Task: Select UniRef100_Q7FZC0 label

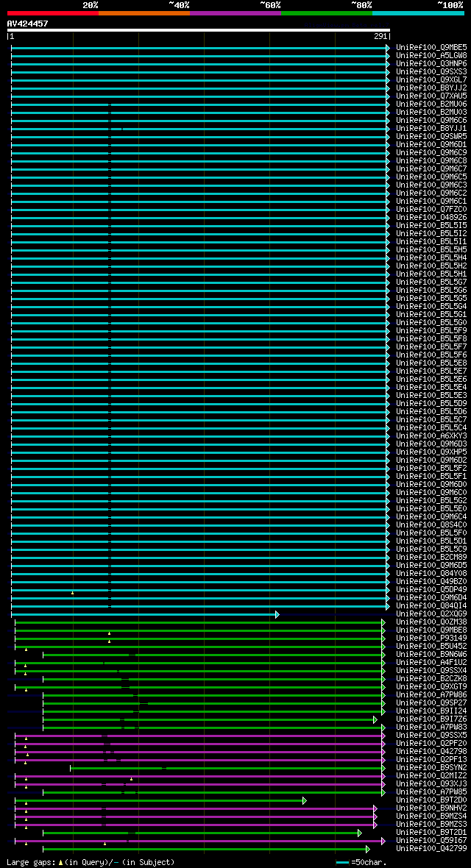Action: [432, 209]
